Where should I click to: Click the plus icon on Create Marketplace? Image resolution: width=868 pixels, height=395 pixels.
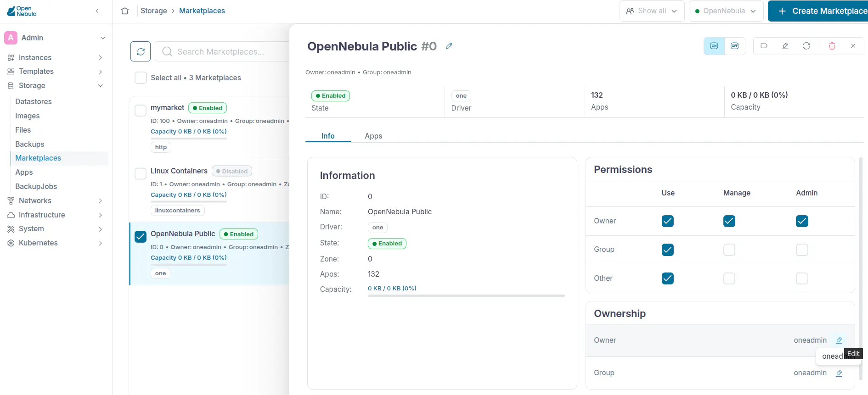tap(782, 11)
